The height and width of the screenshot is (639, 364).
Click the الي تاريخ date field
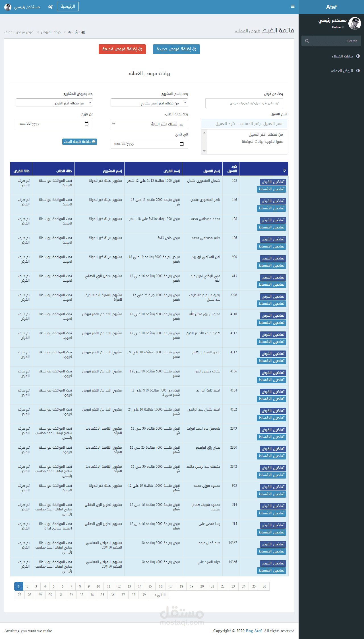click(x=149, y=144)
